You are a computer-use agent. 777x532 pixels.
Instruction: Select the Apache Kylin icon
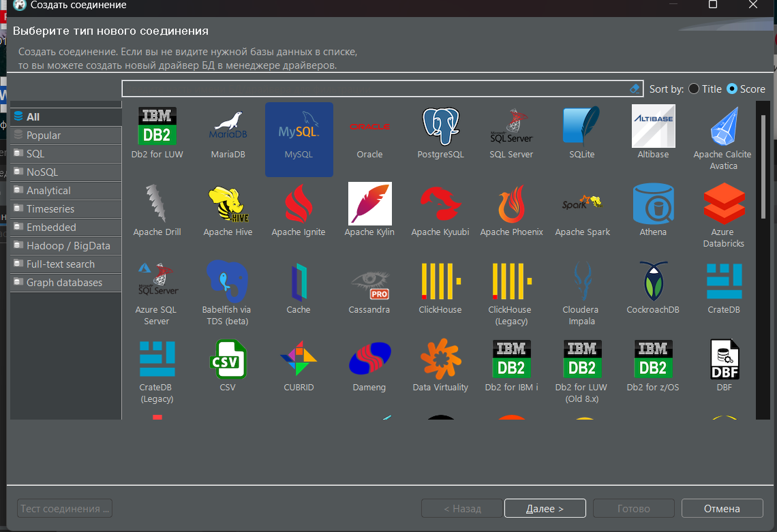coord(369,204)
